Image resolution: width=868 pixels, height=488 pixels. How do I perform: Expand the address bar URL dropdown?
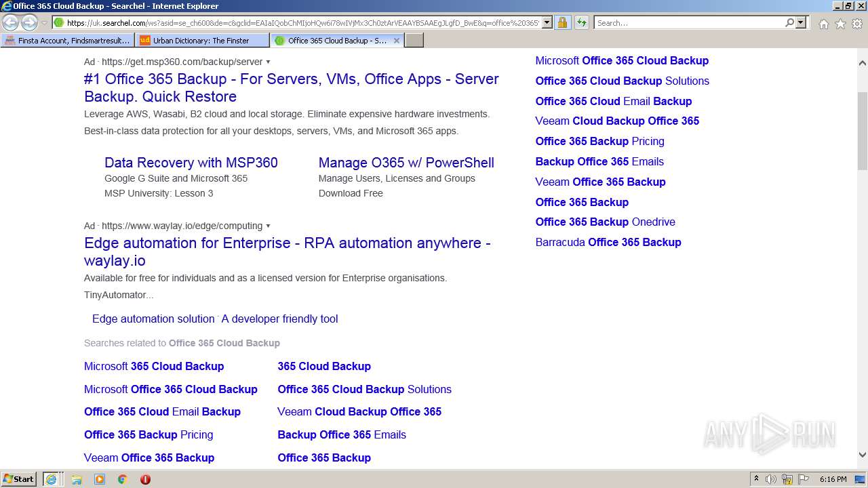(x=547, y=22)
